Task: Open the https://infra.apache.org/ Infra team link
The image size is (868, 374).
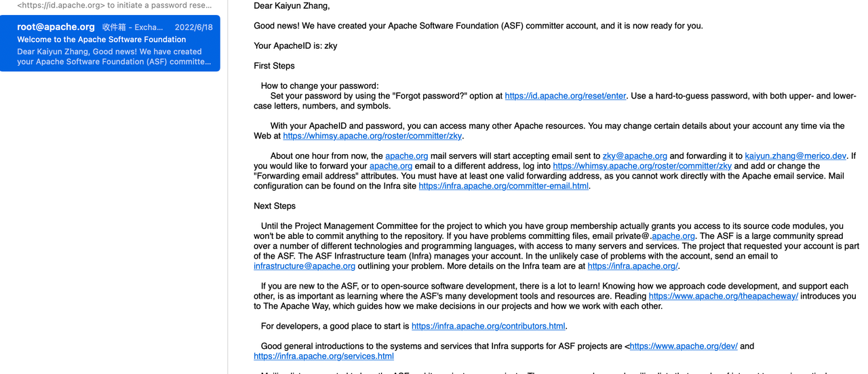Action: point(633,266)
